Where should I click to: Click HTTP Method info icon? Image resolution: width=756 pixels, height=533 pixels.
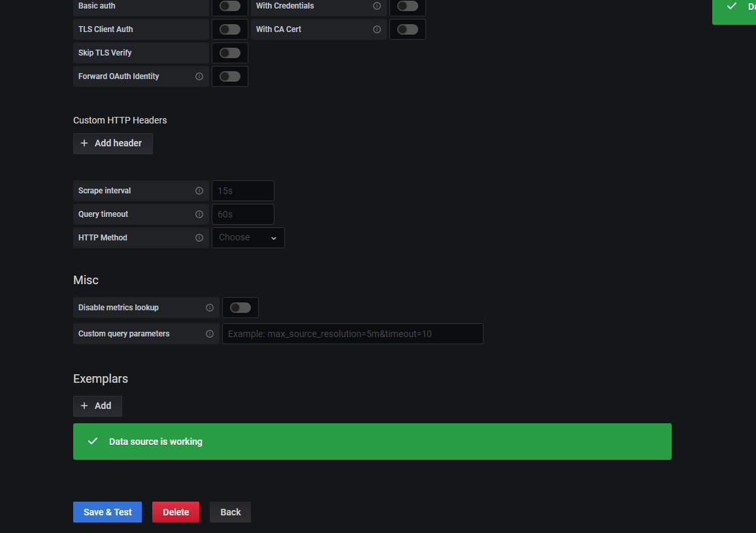coord(199,238)
